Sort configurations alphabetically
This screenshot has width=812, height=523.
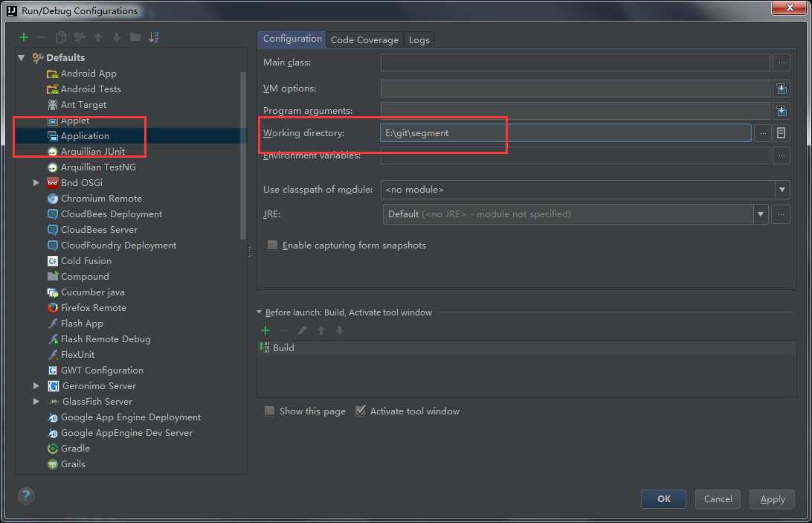click(154, 37)
